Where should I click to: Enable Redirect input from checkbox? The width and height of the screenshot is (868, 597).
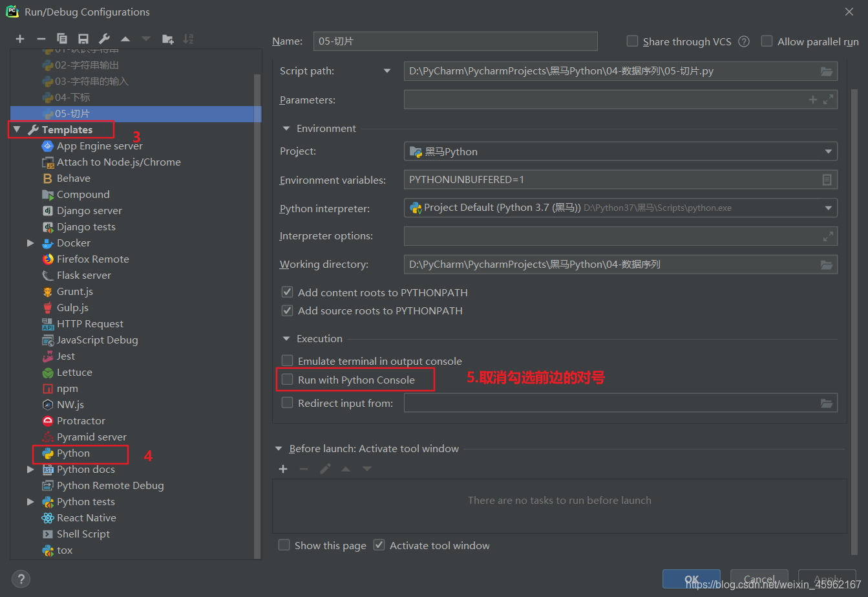pos(288,403)
